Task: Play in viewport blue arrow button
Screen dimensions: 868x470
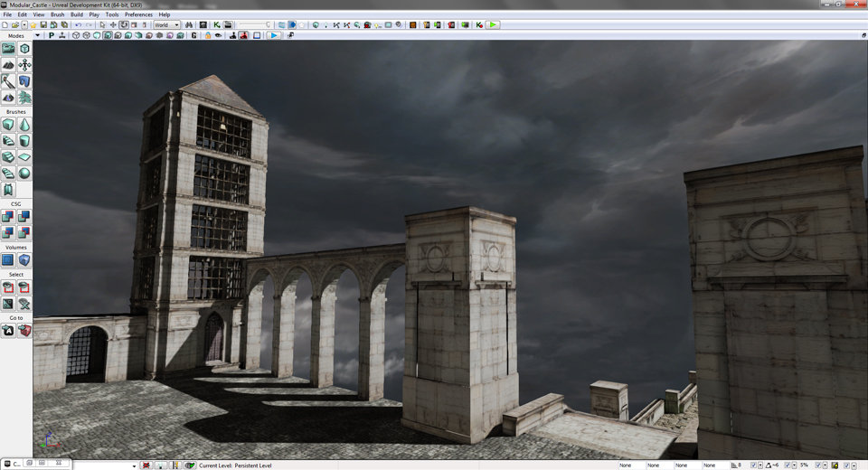Action: pos(273,35)
